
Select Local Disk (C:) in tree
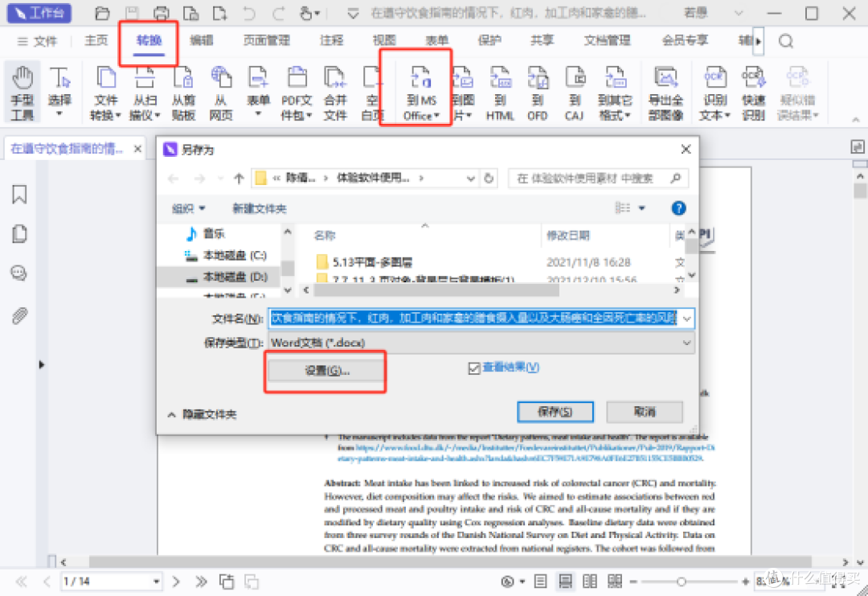pyautogui.click(x=226, y=255)
